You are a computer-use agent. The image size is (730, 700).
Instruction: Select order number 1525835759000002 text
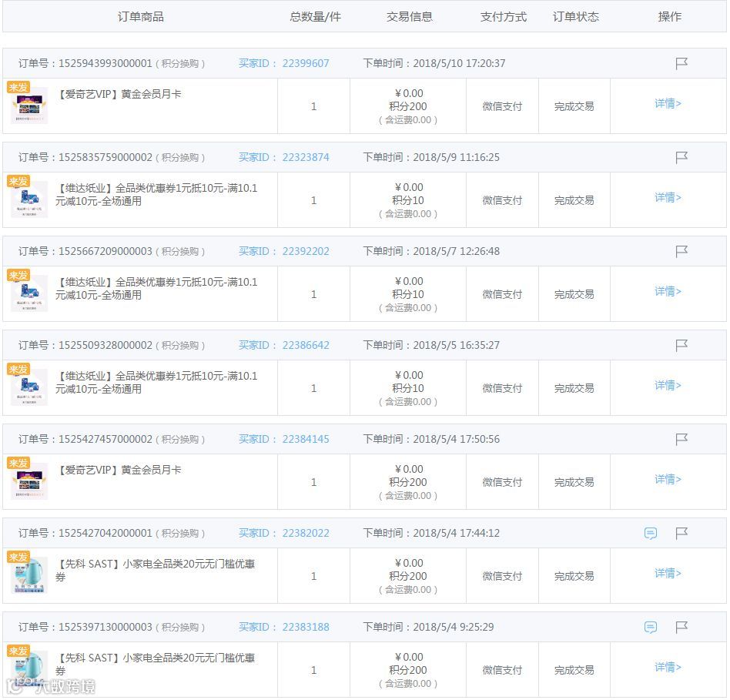[x=105, y=157]
